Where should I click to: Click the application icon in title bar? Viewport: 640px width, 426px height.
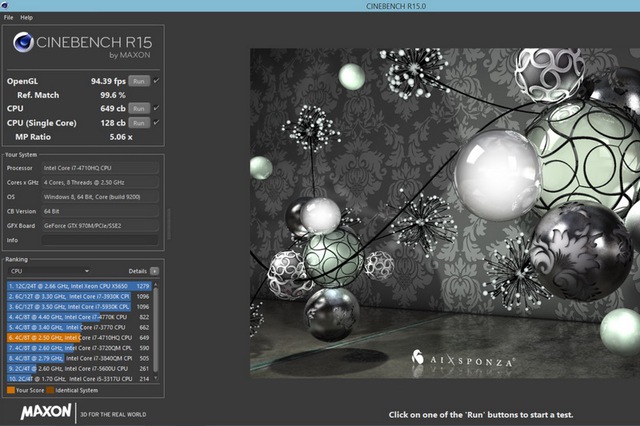[x=4, y=5]
